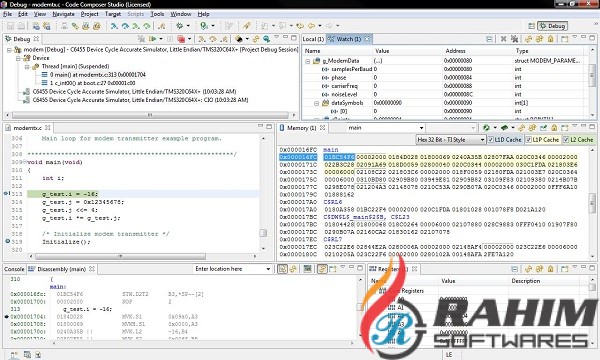600x360 pixels.
Task: Click code line 'Initialize();' in the editor
Action: click(66, 242)
